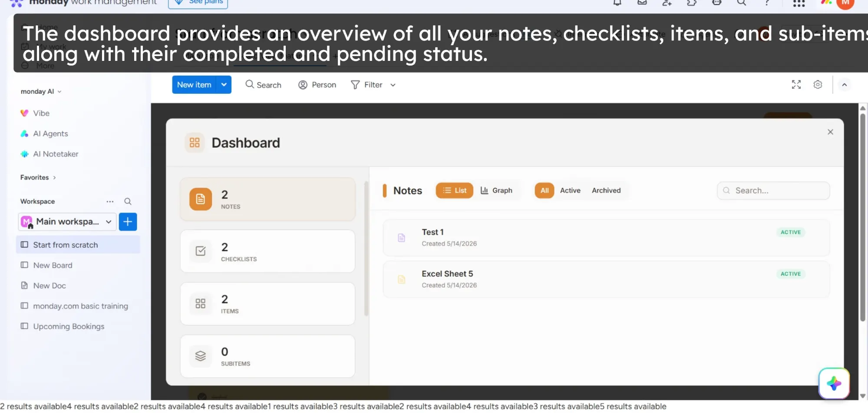Click the notes Search field
Image resolution: width=868 pixels, height=413 pixels.
click(773, 190)
